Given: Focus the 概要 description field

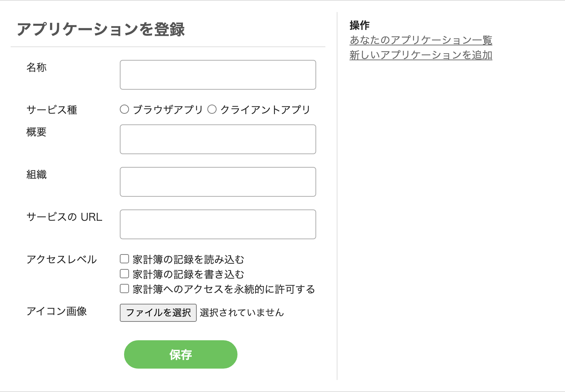Looking at the screenshot, I should pyautogui.click(x=218, y=139).
